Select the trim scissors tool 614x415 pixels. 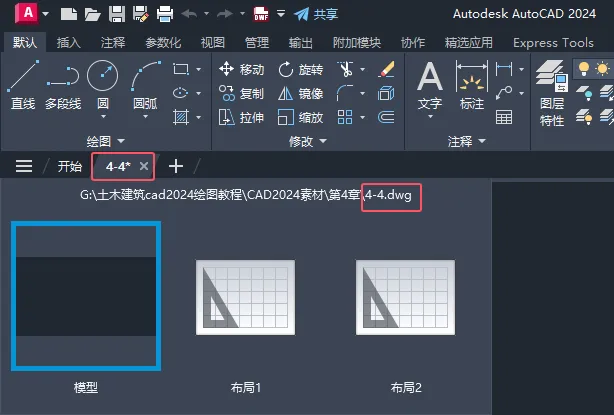click(346, 69)
